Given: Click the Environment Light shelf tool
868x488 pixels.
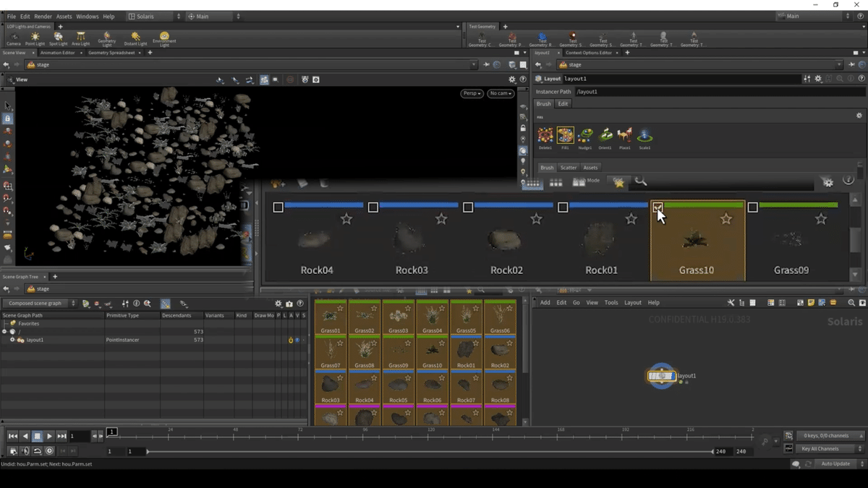Looking at the screenshot, I should 164,38.
